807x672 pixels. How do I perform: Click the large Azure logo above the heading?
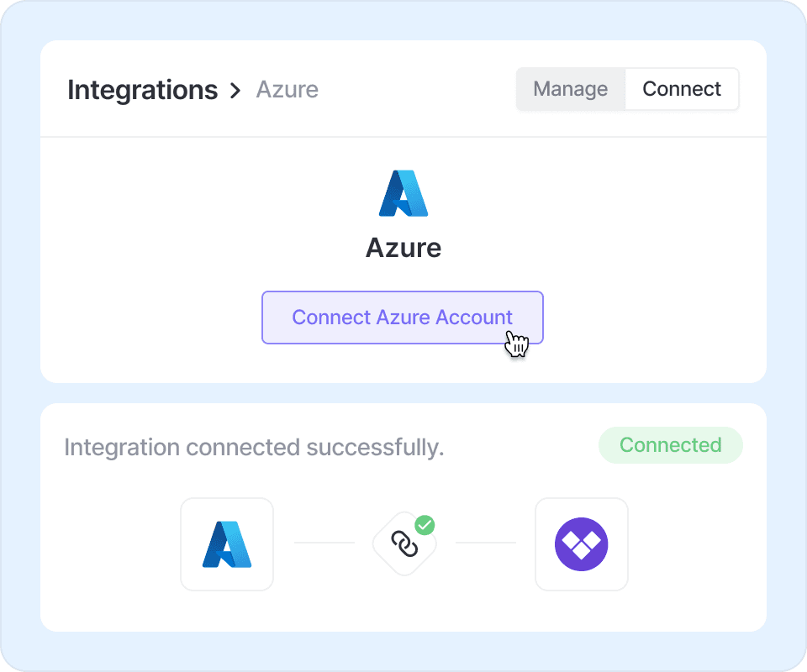pos(403,194)
